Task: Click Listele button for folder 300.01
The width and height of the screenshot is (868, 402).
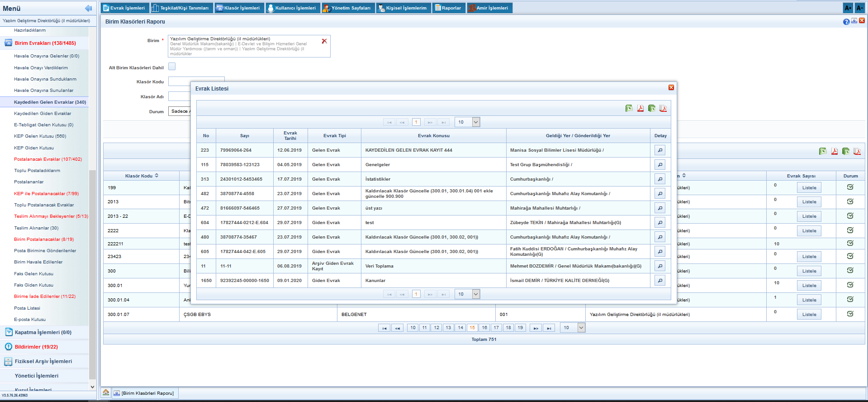Action: (x=809, y=286)
